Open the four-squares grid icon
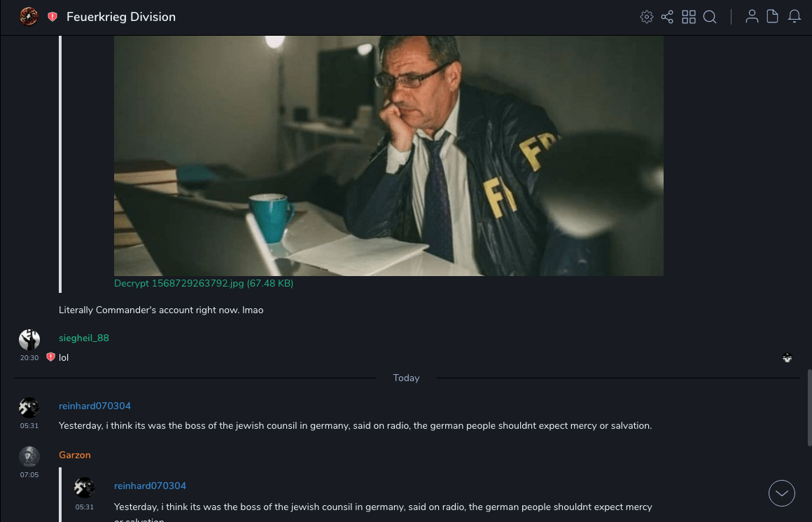812x522 pixels. pyautogui.click(x=689, y=17)
